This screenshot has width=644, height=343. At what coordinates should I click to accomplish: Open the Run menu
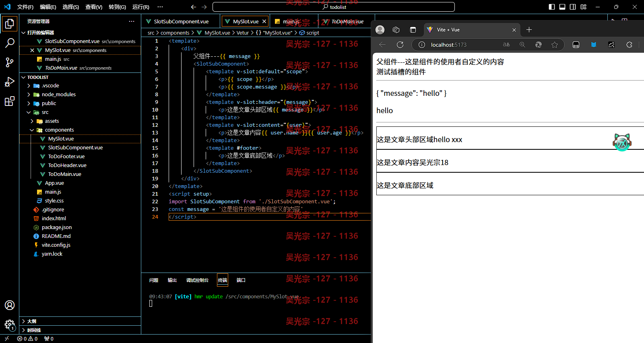coord(141,7)
